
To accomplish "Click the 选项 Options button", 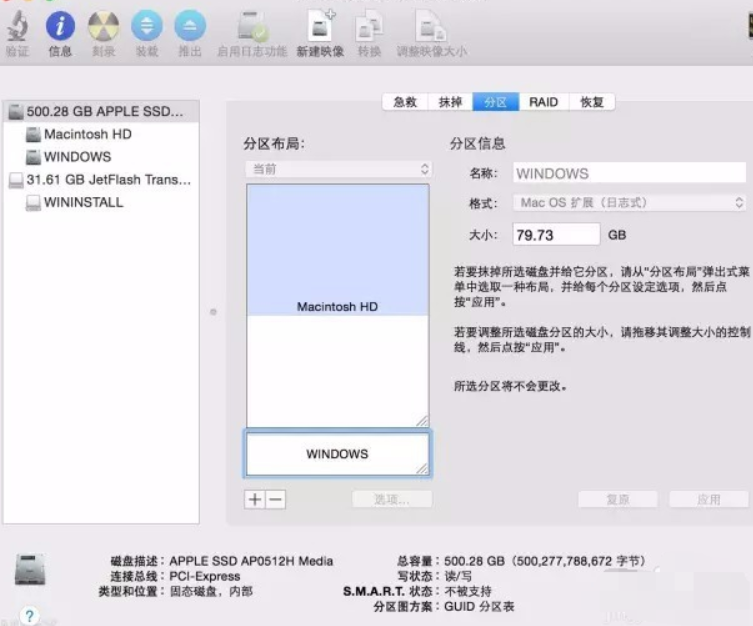I will [x=392, y=500].
